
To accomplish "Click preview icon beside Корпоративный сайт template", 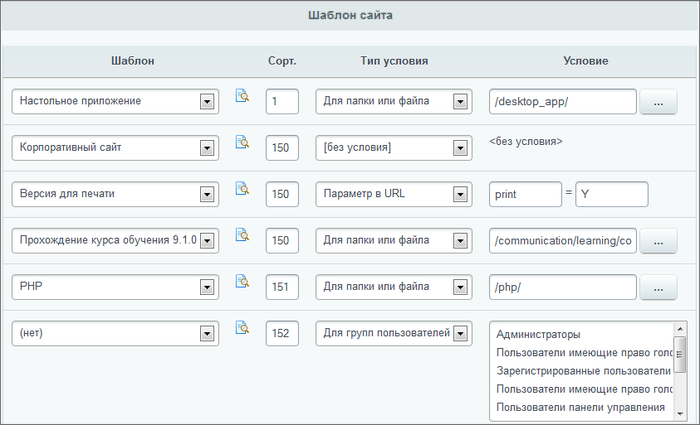I will [x=241, y=142].
